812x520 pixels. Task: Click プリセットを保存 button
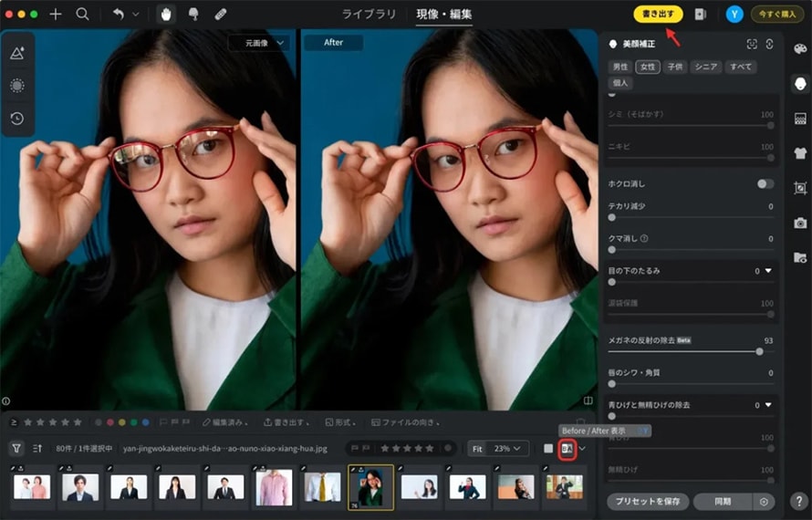click(x=647, y=501)
